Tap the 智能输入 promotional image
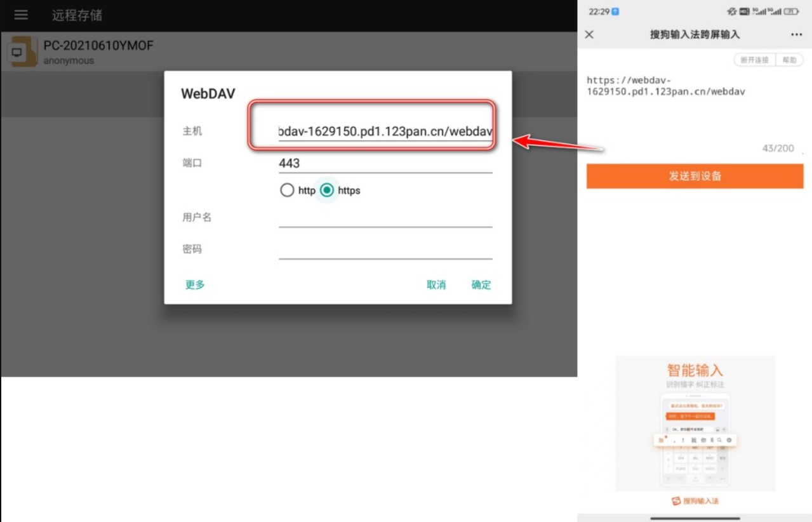The width and height of the screenshot is (812, 522). [x=695, y=424]
